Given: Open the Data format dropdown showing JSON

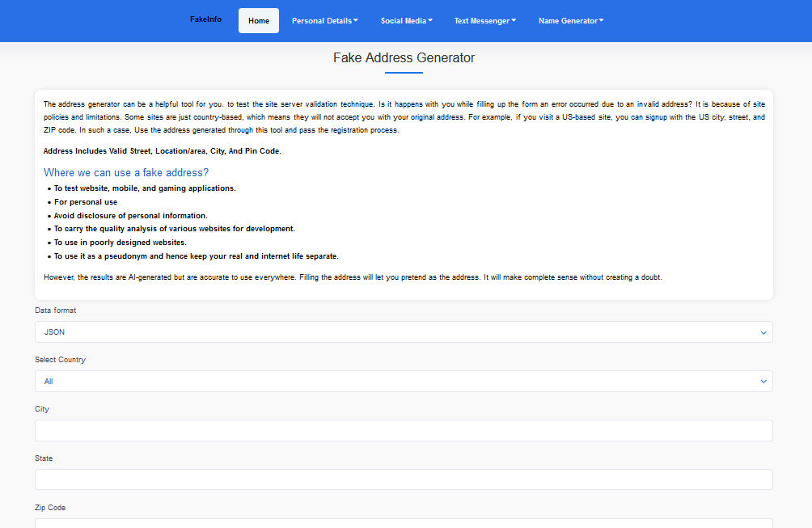Looking at the screenshot, I should [404, 332].
